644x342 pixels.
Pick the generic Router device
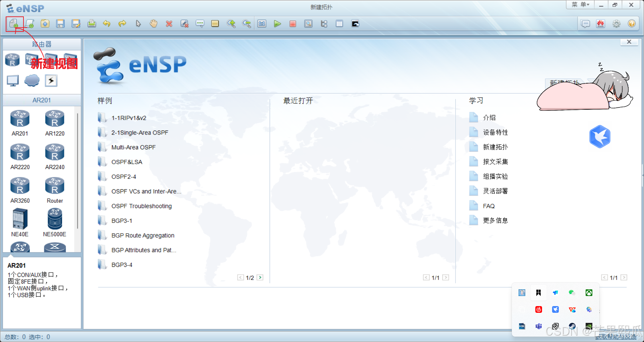coord(55,190)
